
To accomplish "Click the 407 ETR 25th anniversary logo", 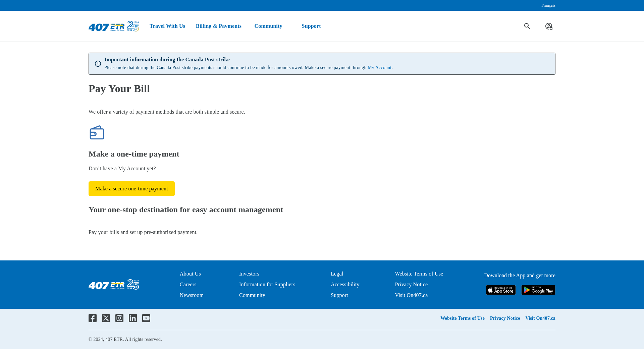I will [113, 26].
